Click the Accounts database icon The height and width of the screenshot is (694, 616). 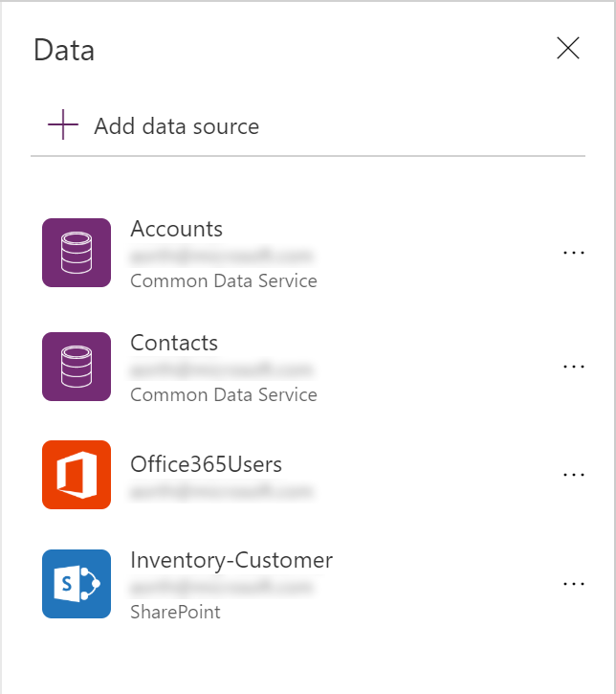coord(77,253)
